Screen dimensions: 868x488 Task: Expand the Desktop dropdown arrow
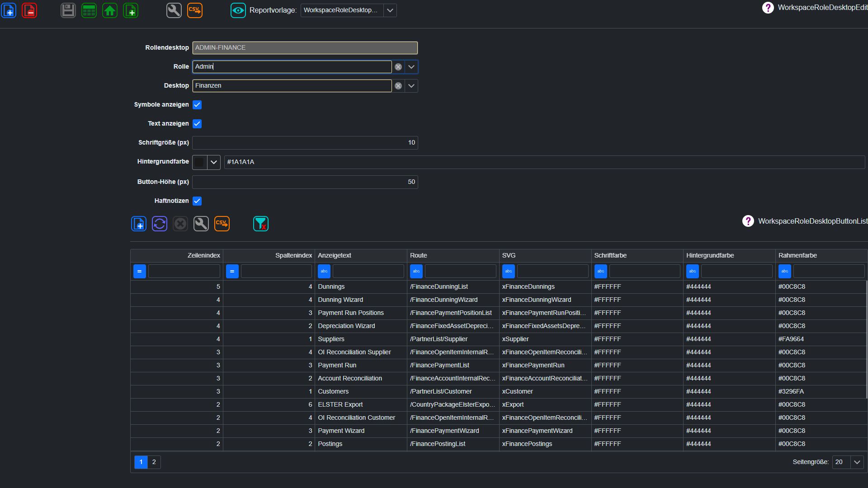click(x=411, y=86)
